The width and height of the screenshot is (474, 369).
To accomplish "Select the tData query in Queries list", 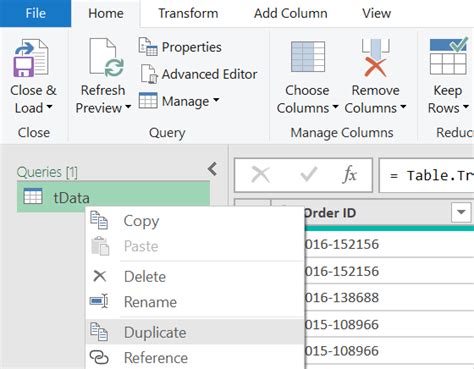I will tap(113, 197).
